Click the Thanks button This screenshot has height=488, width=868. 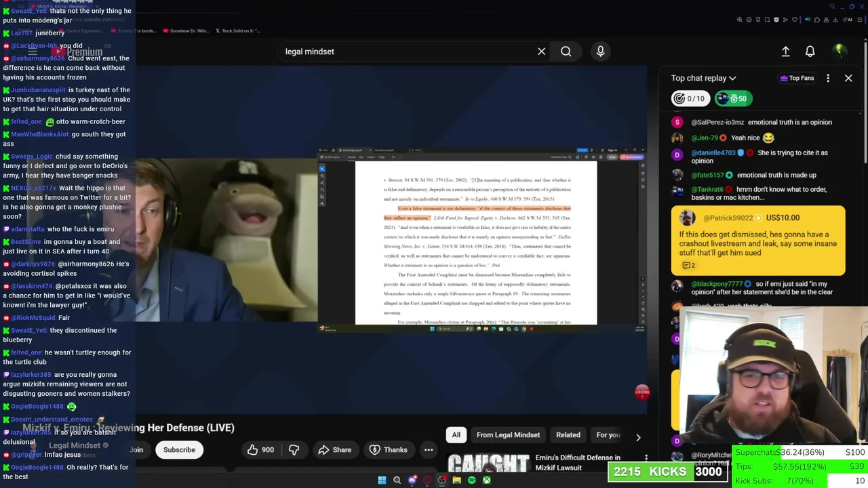coord(388,449)
